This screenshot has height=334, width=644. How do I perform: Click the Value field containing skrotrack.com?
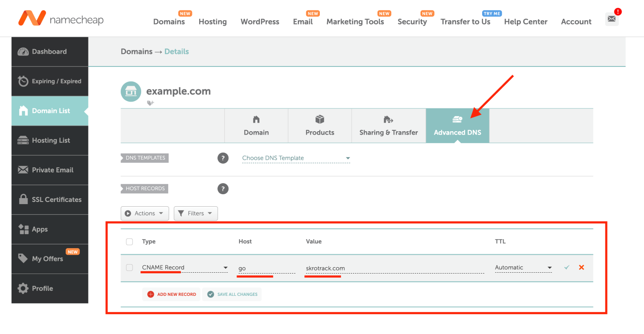coord(395,268)
